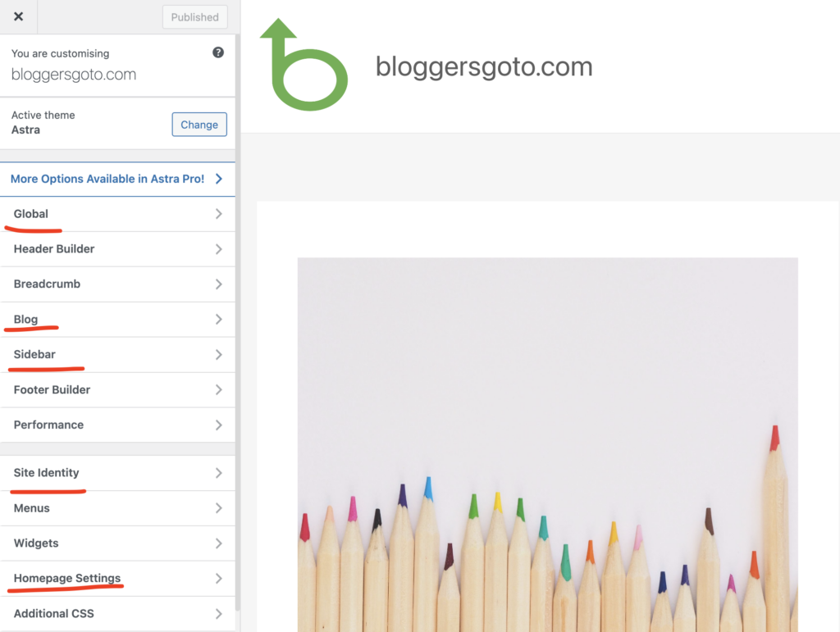Screen dimensions: 840x632
Task: Expand the Blog section chevron
Action: 218,320
